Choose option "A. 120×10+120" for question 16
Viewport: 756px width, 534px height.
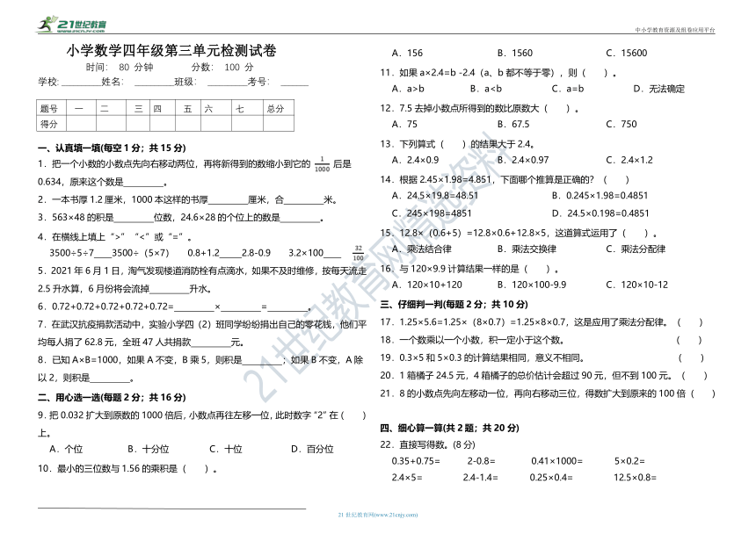tap(427, 285)
